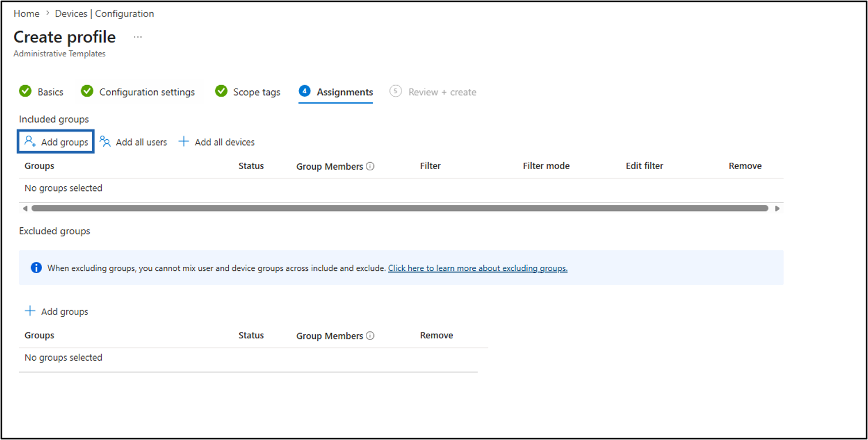The height and width of the screenshot is (440, 868).
Task: Click the Add all devices button
Action: tap(216, 142)
